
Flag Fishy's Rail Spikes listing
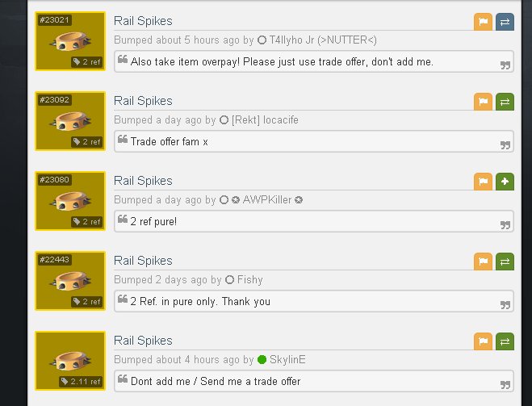pyautogui.click(x=483, y=262)
